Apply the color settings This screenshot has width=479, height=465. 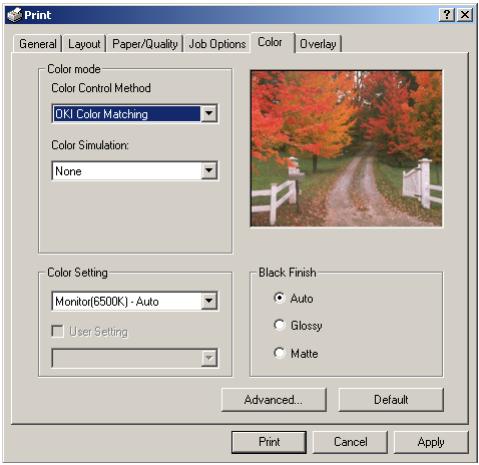tap(431, 442)
